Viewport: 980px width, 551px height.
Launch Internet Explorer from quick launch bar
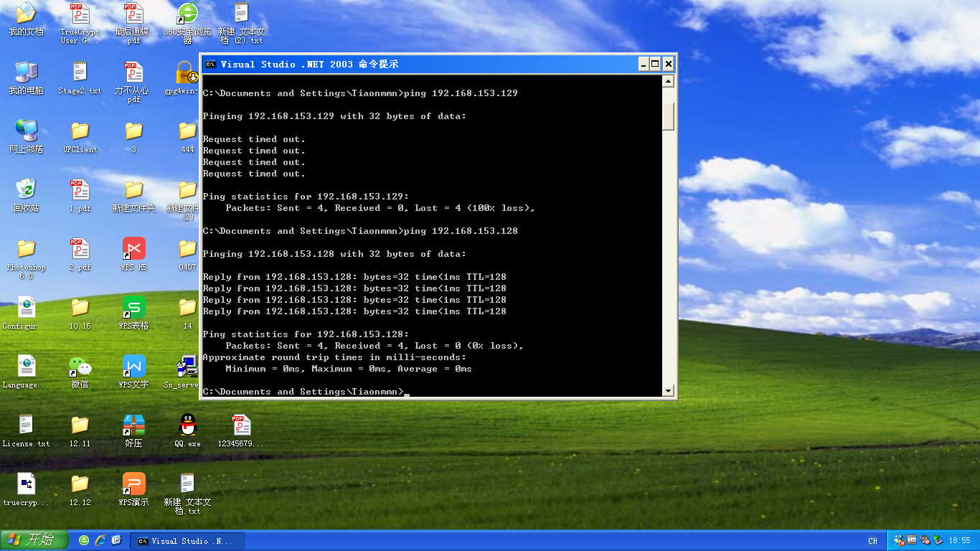(100, 540)
